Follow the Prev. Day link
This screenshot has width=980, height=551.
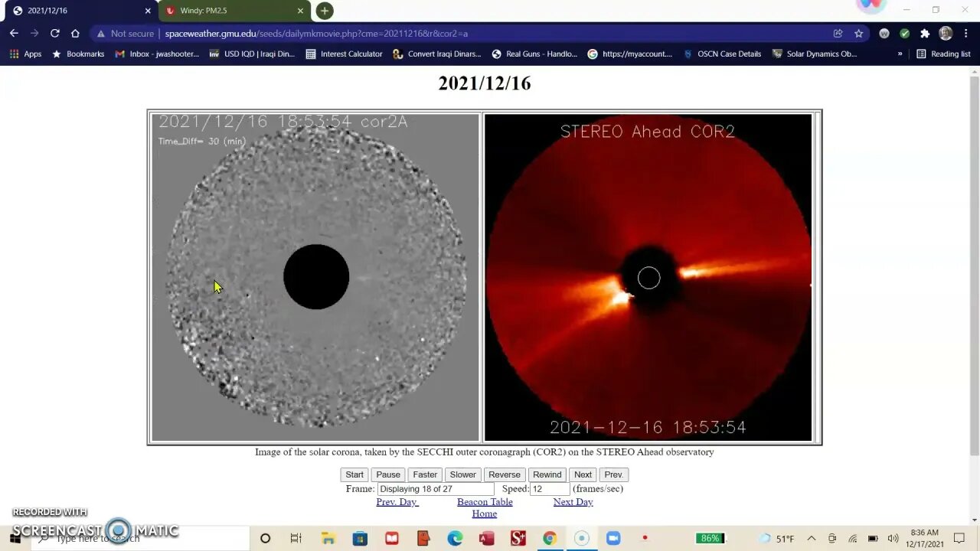point(397,502)
